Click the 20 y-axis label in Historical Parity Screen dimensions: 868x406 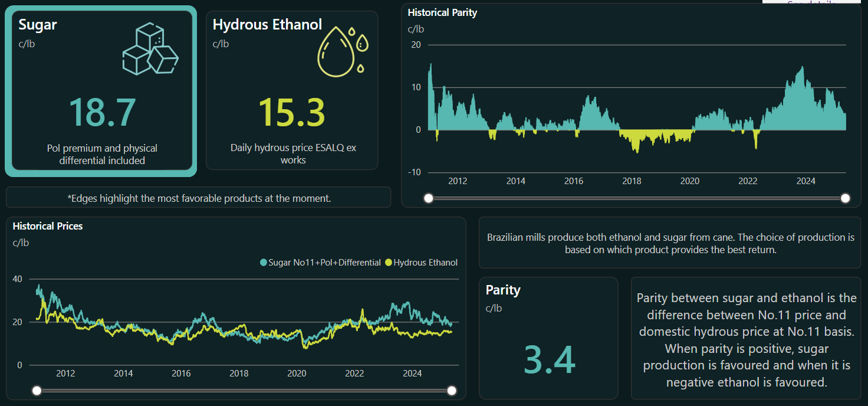pos(416,45)
